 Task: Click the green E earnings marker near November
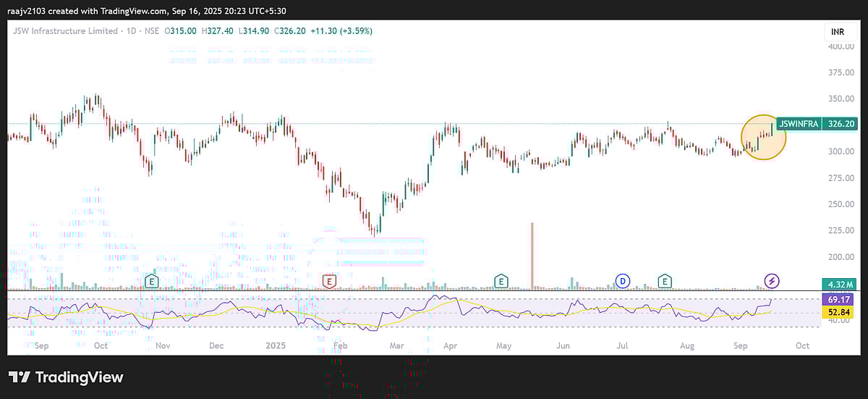coord(151,281)
